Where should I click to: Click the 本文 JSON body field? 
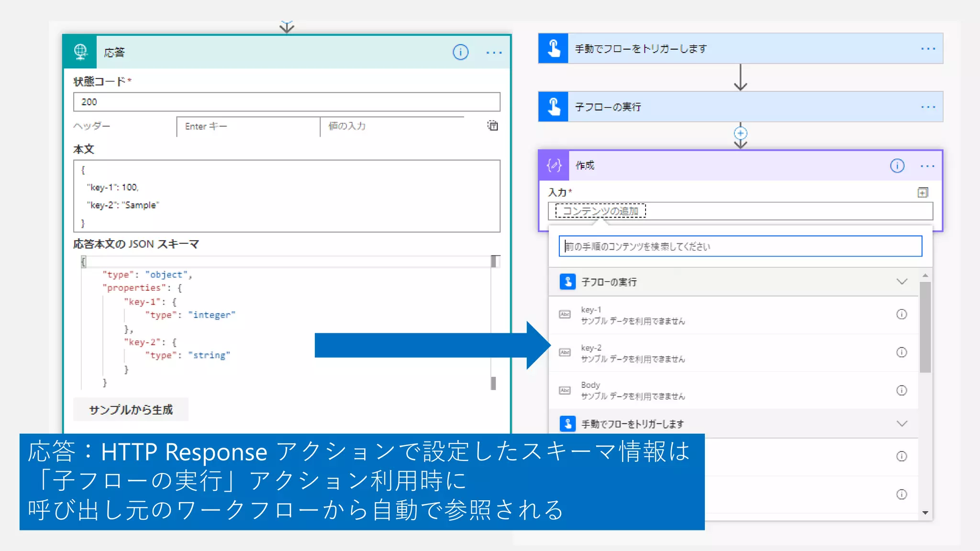(287, 196)
